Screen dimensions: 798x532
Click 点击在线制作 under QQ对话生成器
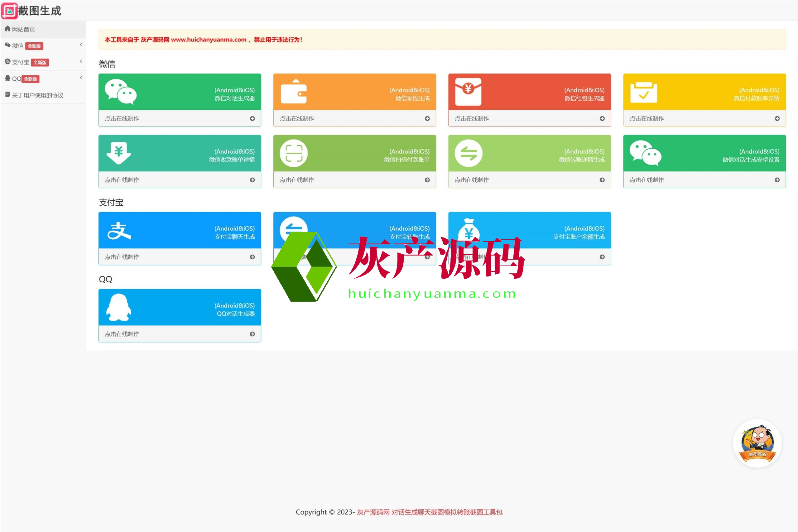[x=122, y=334]
